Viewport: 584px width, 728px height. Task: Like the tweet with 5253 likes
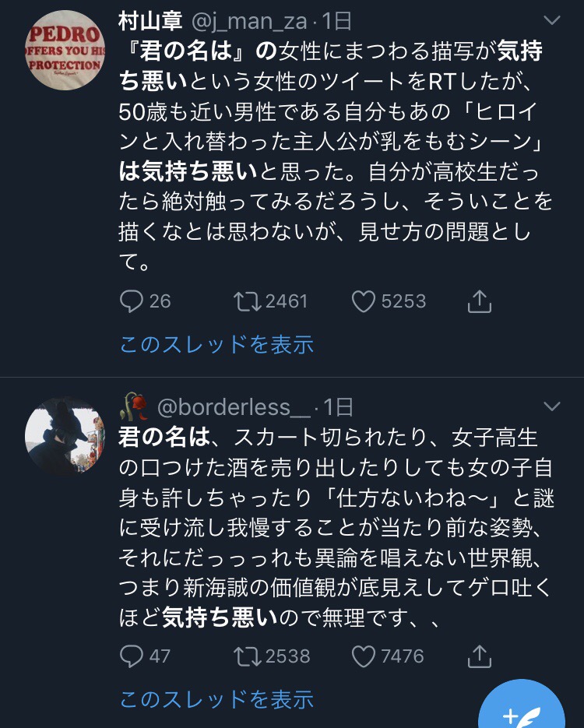(x=364, y=301)
